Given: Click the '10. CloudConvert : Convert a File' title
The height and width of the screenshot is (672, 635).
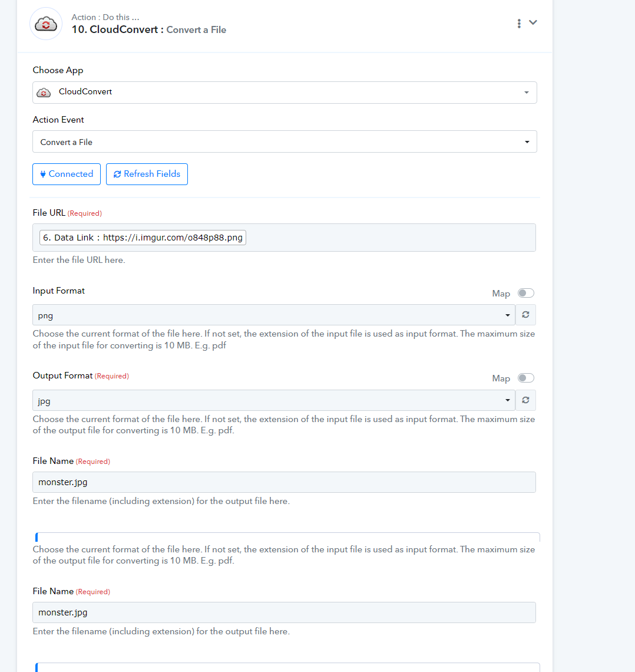Looking at the screenshot, I should click(148, 29).
